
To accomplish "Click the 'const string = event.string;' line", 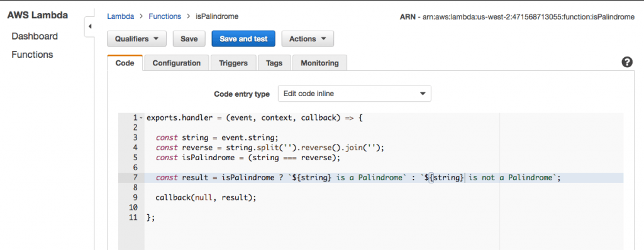I will [217, 138].
